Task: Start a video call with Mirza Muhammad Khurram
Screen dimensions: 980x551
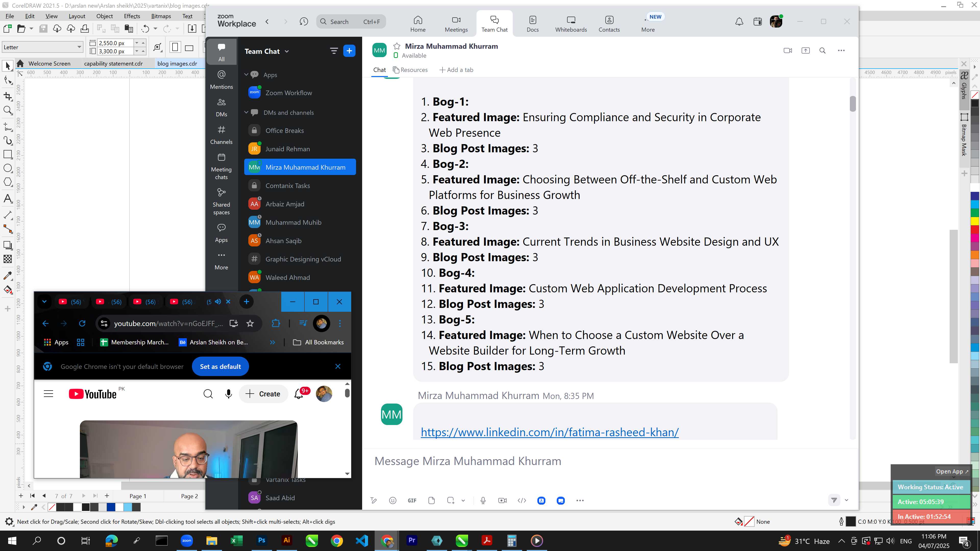Action: pyautogui.click(x=788, y=51)
